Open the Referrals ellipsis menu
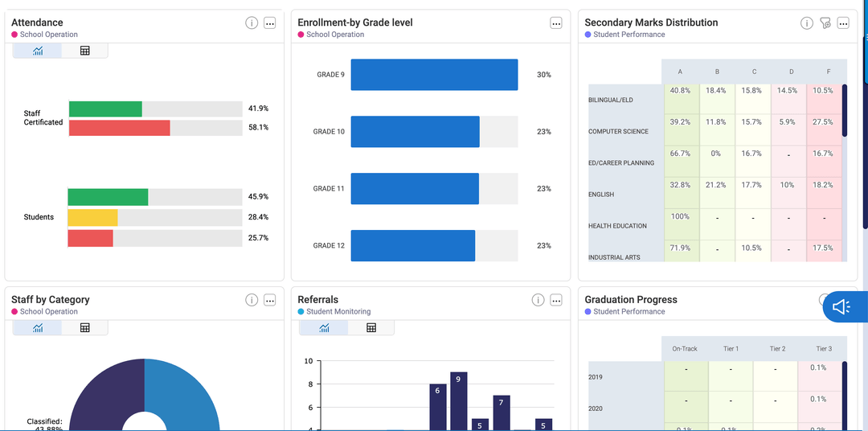The width and height of the screenshot is (868, 431). (x=556, y=300)
